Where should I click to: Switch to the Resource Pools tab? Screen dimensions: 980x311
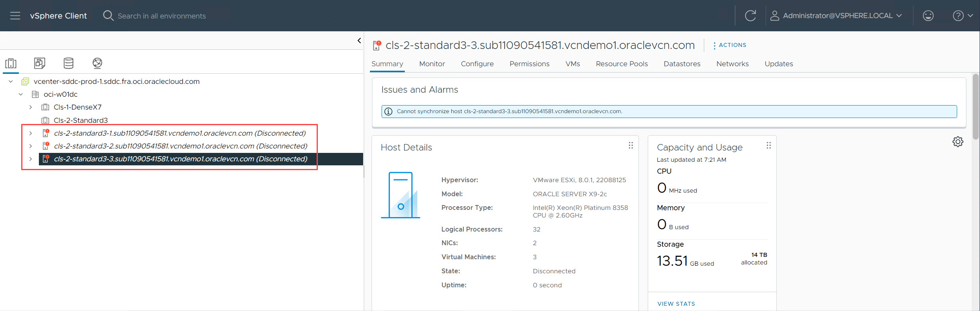(x=622, y=64)
